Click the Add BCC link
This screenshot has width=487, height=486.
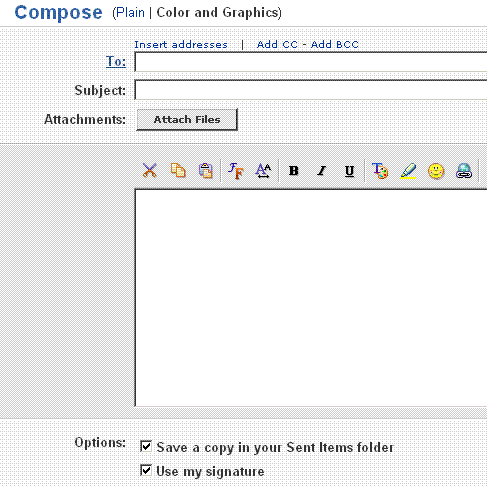coord(335,45)
